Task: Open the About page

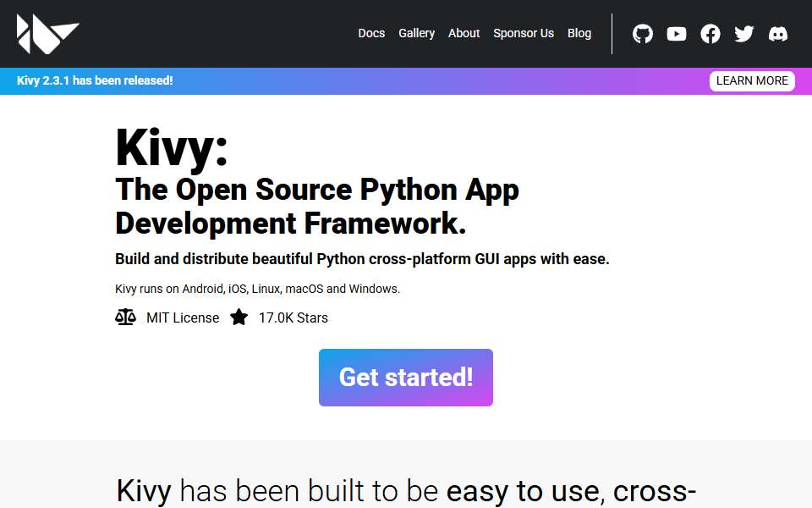Action: (x=464, y=33)
